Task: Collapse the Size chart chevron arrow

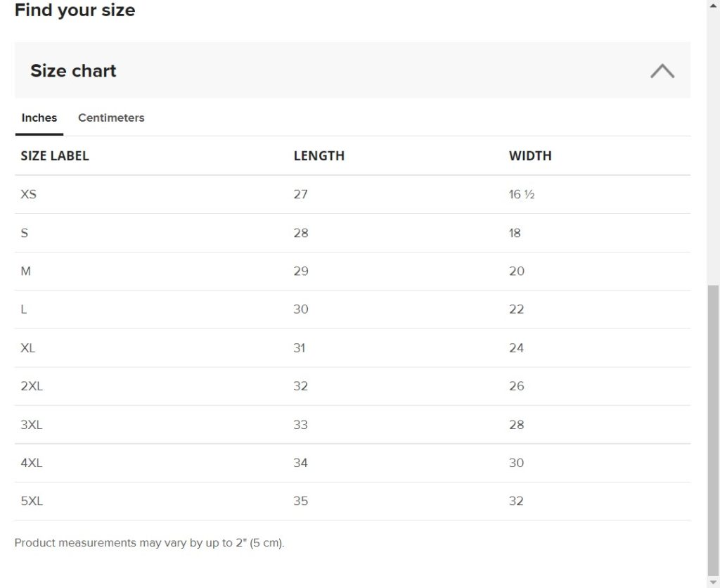Action: point(662,71)
